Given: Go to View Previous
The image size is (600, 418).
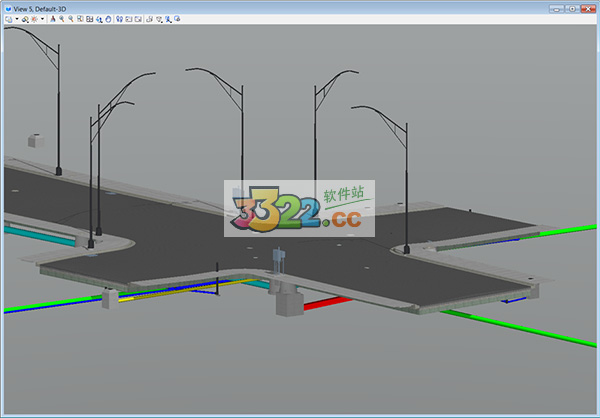Looking at the screenshot, I should pyautogui.click(x=129, y=19).
